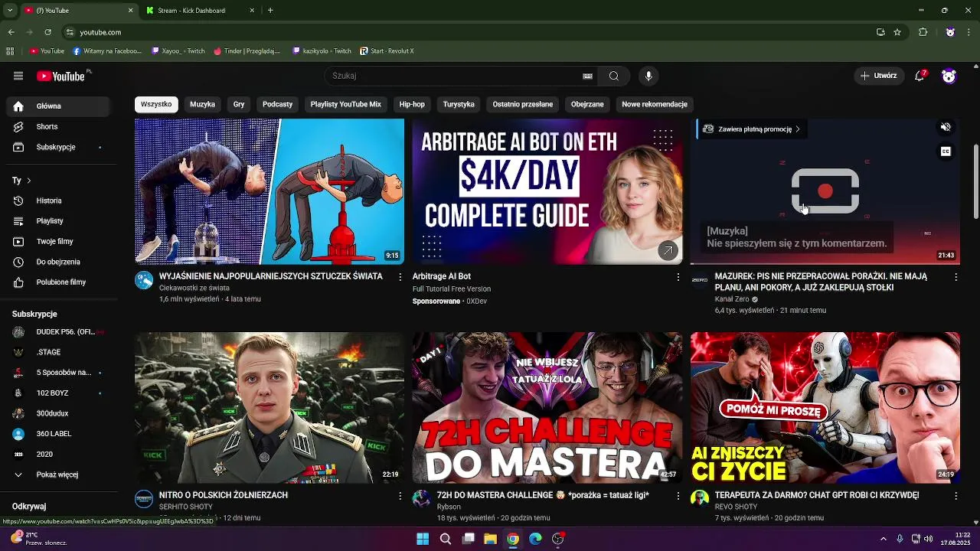Open Microsoft Edge from taskbar

535,539
